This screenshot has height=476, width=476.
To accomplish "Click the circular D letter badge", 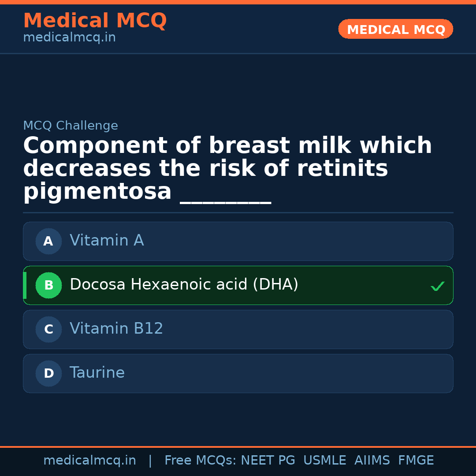I will 48,373.
